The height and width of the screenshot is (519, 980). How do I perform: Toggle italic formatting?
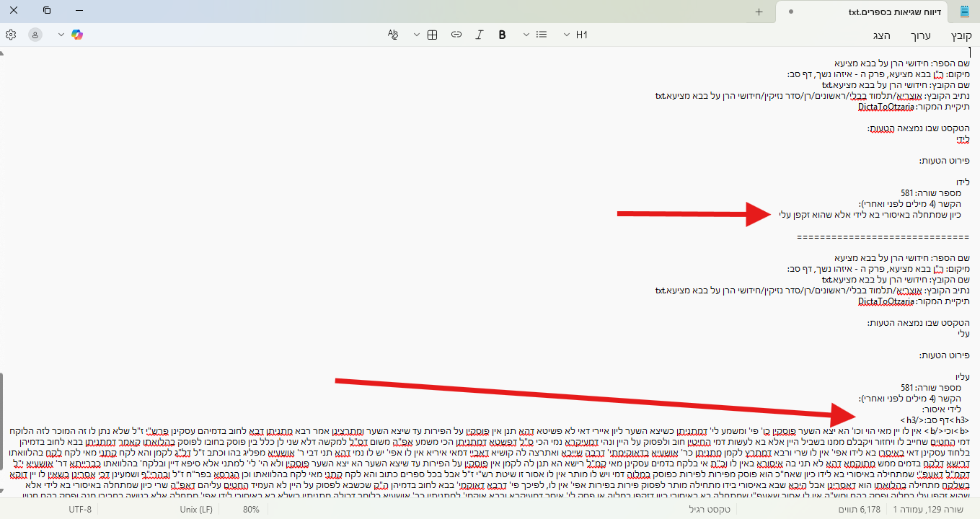(x=480, y=35)
